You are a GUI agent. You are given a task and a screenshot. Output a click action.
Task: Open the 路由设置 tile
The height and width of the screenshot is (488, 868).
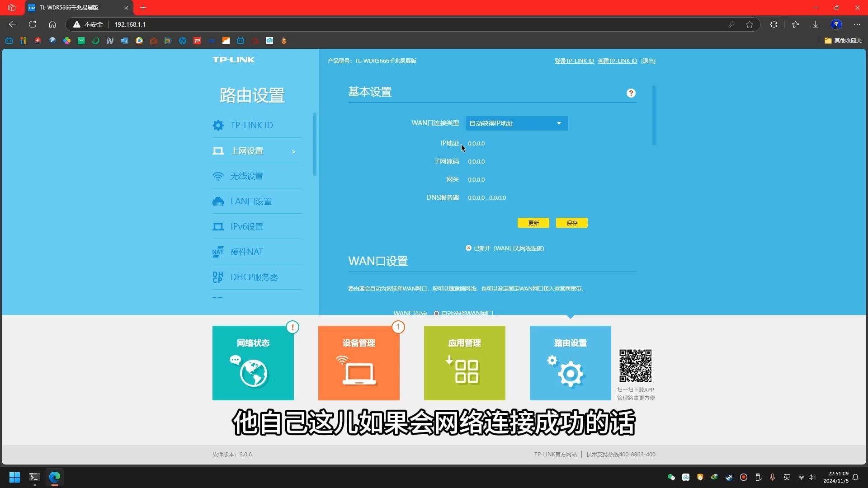click(571, 363)
